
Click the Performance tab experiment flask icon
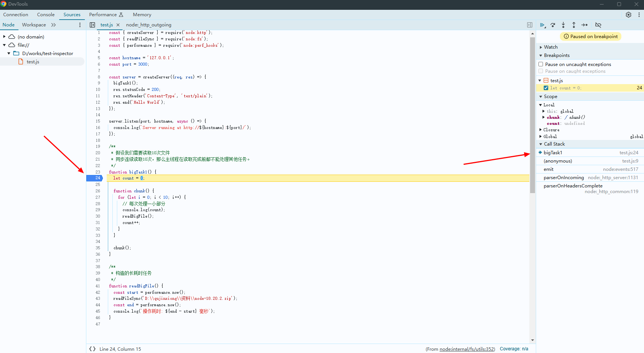[x=121, y=15]
